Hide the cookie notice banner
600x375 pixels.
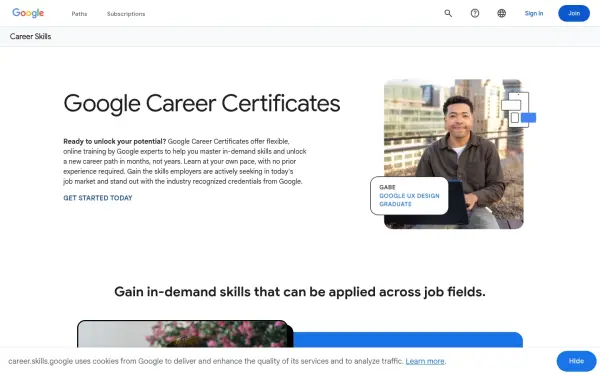(x=576, y=361)
